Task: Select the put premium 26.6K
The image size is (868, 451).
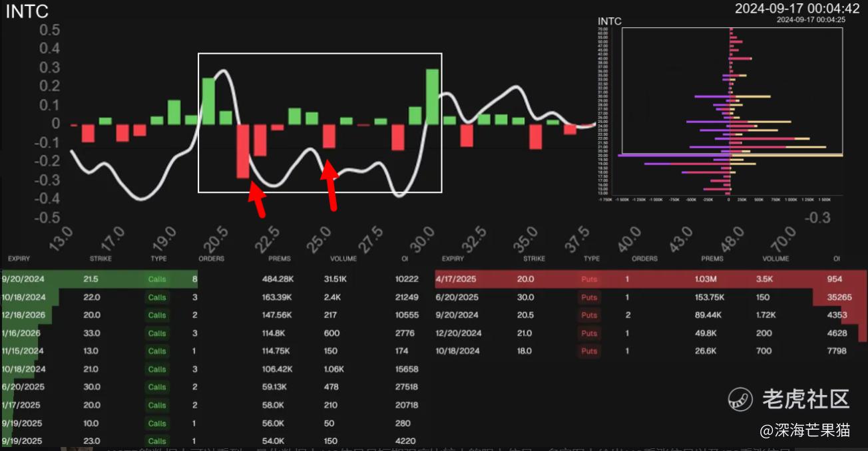Action: pos(708,351)
